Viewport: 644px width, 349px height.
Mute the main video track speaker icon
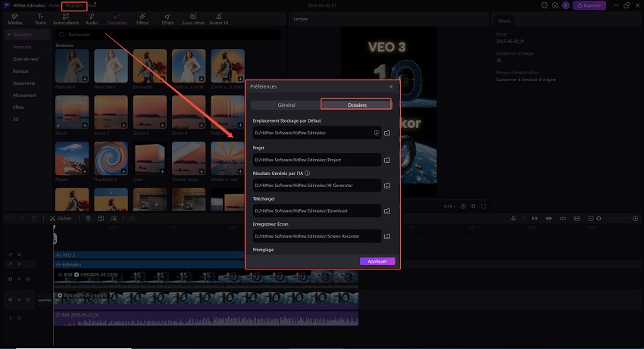point(27,300)
